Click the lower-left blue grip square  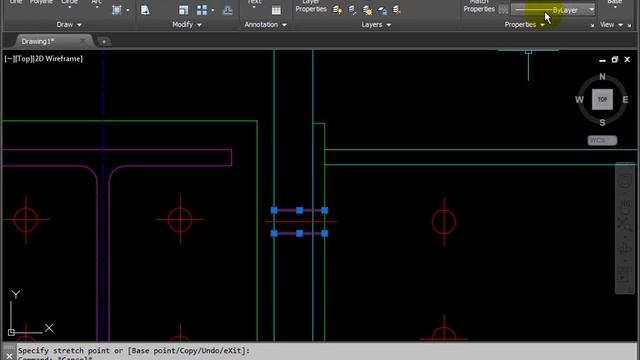[x=274, y=233]
